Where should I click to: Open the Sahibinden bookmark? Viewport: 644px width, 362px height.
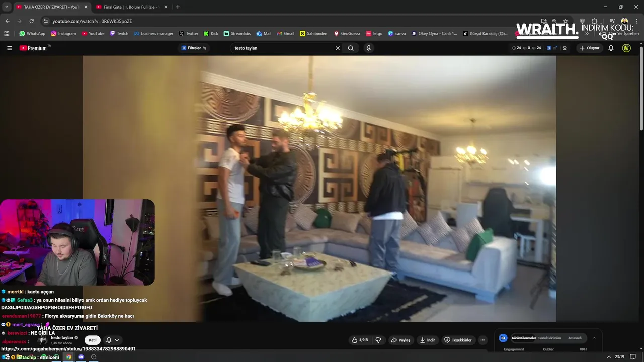tap(313, 34)
